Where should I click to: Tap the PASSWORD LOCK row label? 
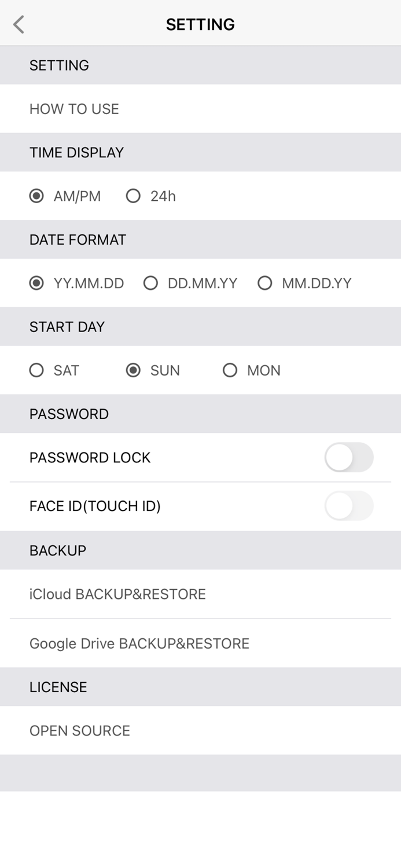pyautogui.click(x=90, y=458)
